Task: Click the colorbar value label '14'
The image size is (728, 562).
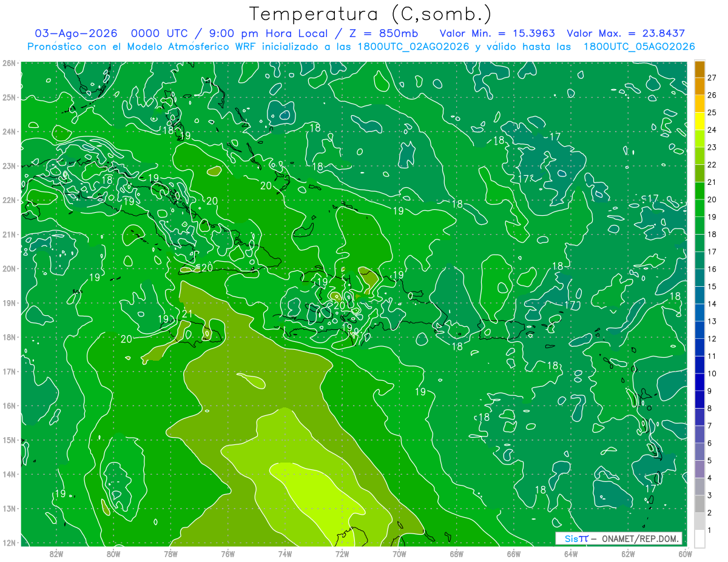Action: [x=712, y=304]
